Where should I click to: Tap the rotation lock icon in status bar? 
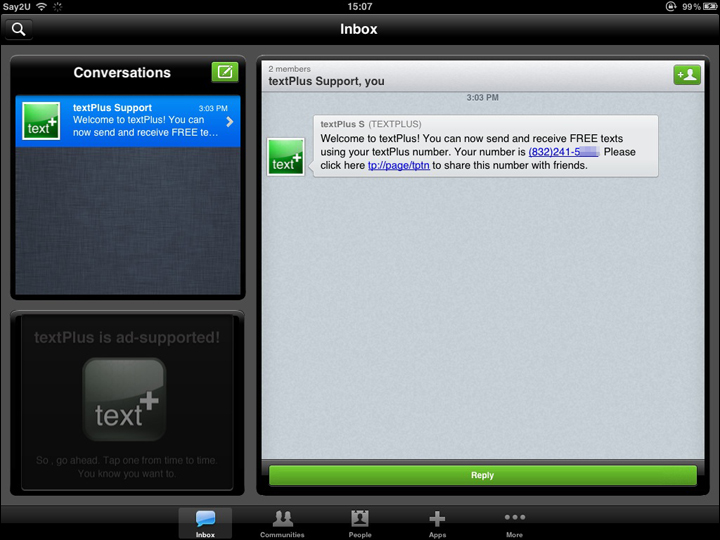(671, 6)
